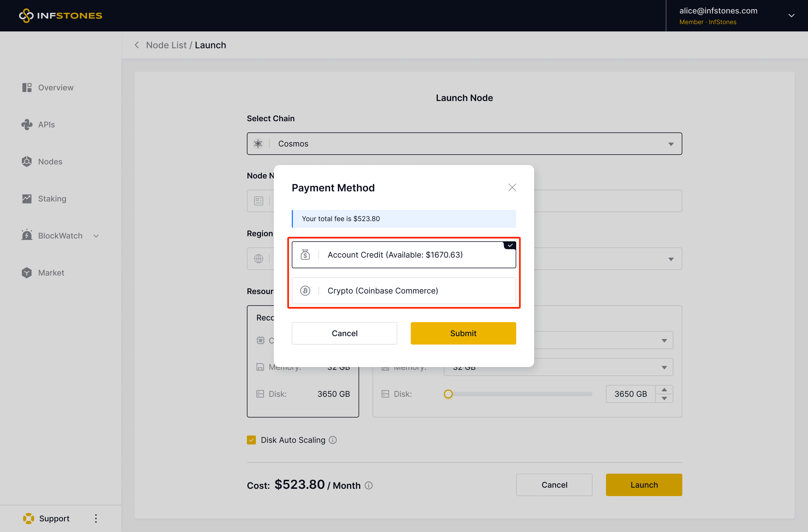Click the Account Credit money bag icon
808x532 pixels.
tap(305, 254)
